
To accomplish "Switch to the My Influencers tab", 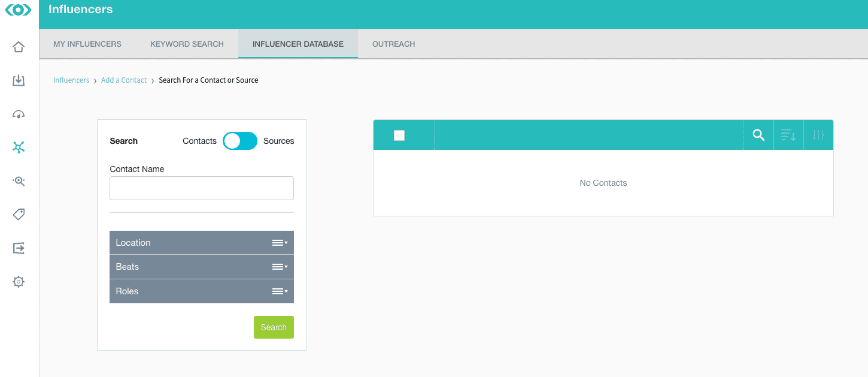I will [87, 44].
